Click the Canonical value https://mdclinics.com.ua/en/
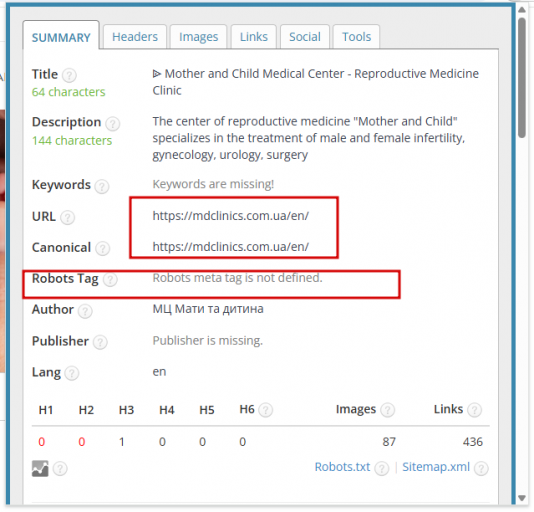 231,247
